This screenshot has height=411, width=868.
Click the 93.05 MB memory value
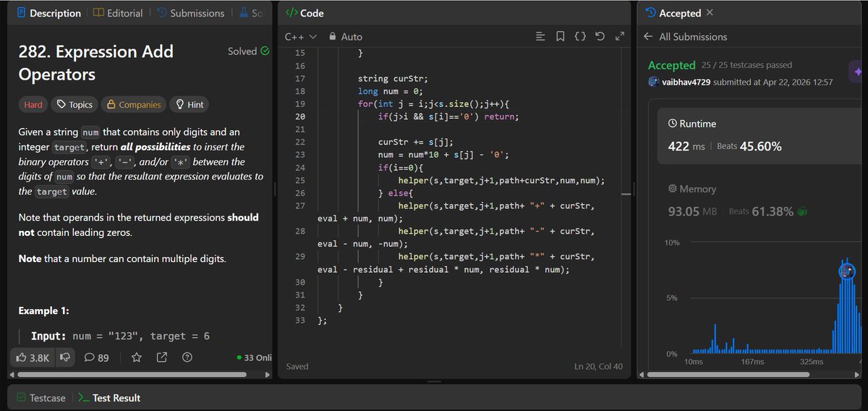point(694,211)
